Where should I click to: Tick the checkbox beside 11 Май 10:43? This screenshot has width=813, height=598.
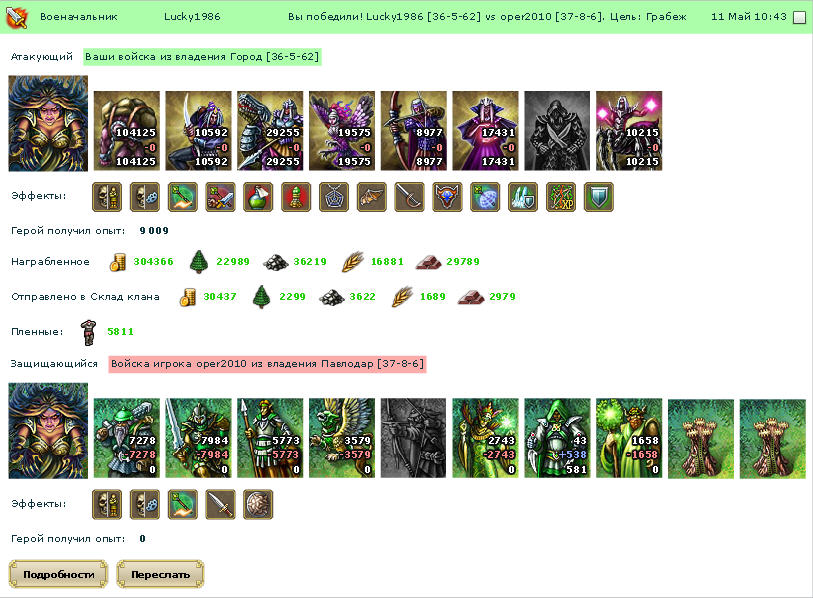pyautogui.click(x=800, y=18)
